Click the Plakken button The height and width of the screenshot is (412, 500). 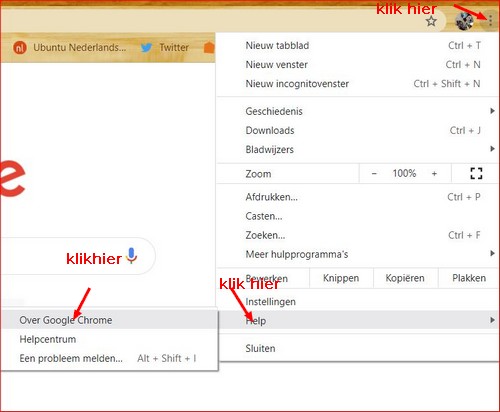coord(469,278)
